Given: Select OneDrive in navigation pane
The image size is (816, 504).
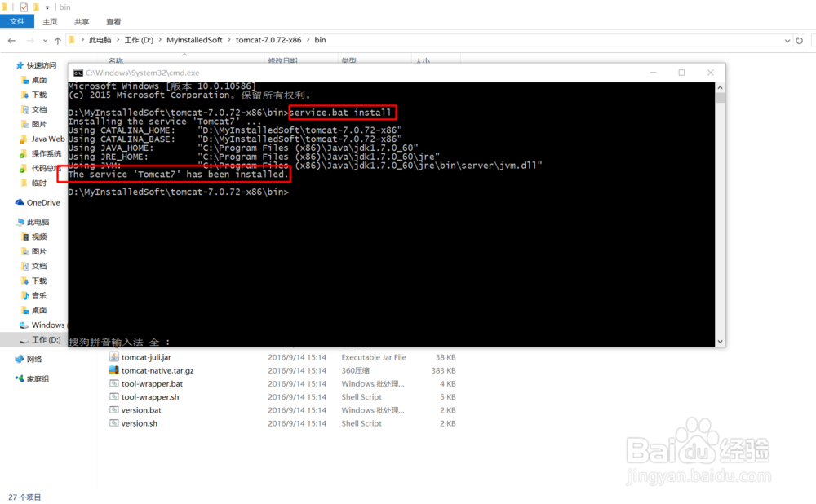Looking at the screenshot, I should [43, 203].
